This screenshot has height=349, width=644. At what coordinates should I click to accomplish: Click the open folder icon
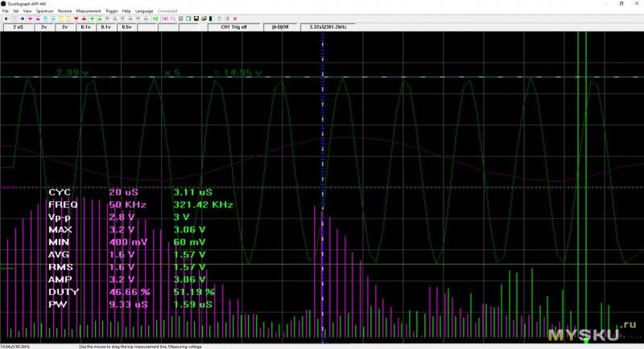coord(204,18)
